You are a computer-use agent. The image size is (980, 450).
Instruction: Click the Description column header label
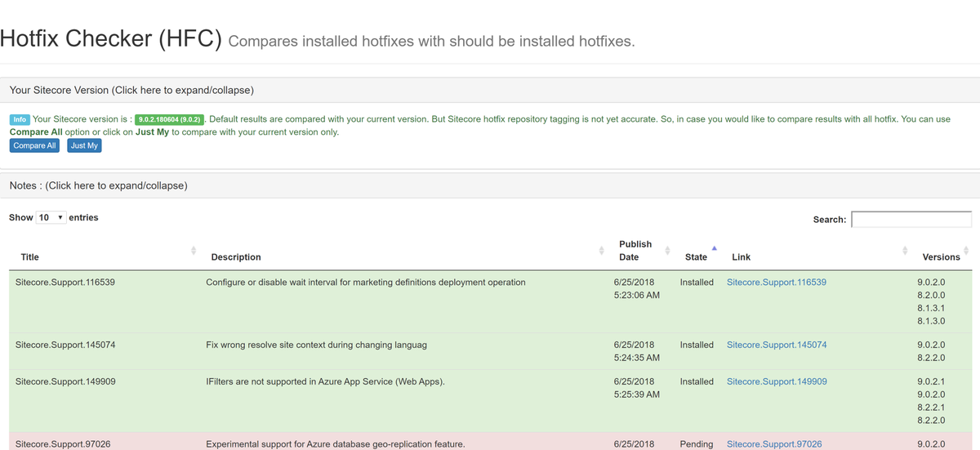(x=236, y=257)
